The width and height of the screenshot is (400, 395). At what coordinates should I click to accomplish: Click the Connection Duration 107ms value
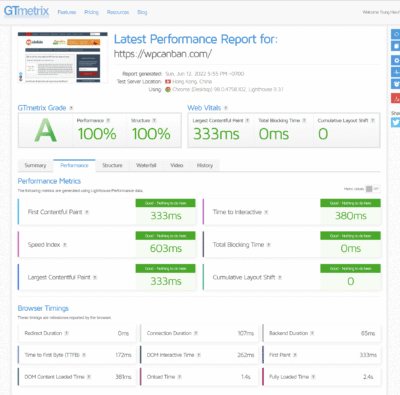246,333
